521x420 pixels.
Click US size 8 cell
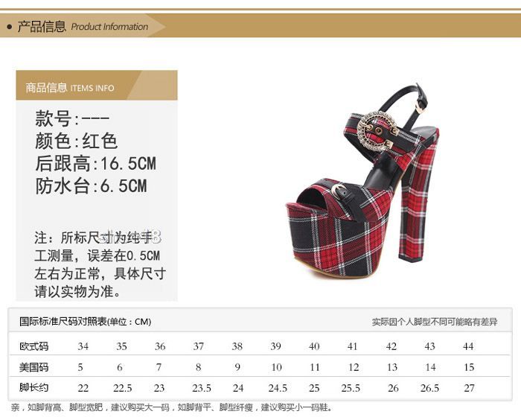199,367
